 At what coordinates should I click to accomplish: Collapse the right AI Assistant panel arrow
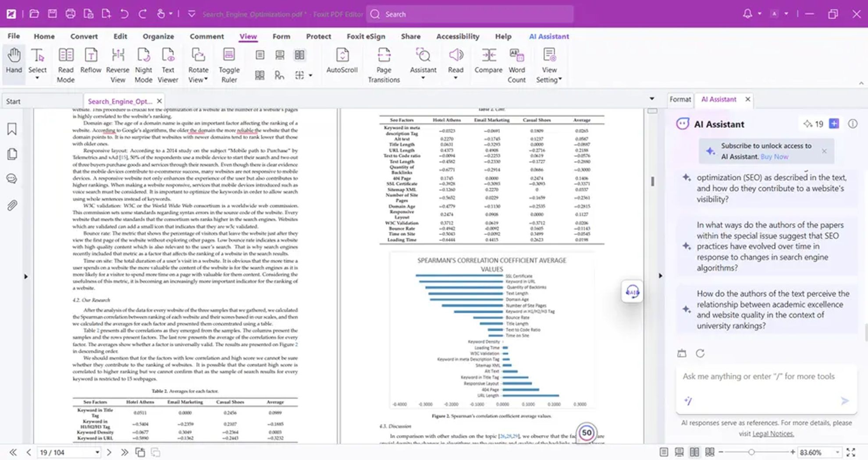(660, 276)
